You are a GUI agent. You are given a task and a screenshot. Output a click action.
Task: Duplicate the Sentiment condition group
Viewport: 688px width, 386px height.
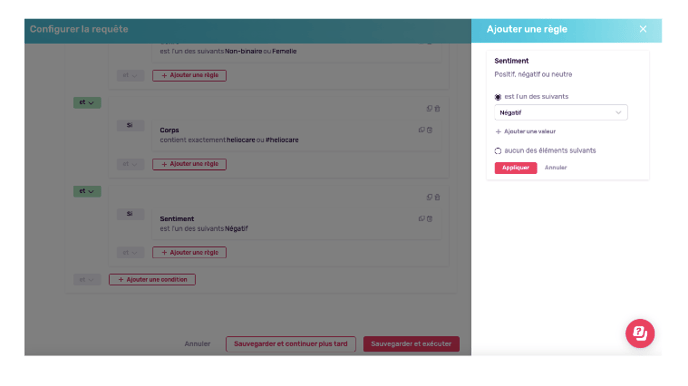click(430, 197)
